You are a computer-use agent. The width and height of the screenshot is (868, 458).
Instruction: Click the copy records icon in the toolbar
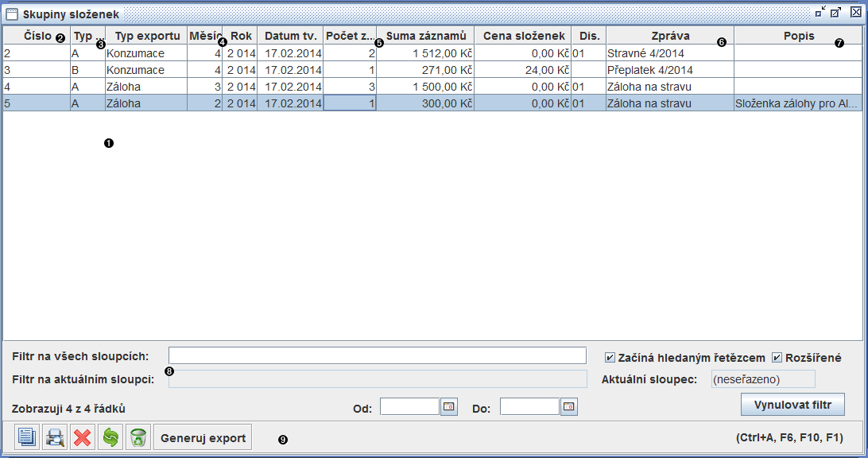tap(28, 437)
